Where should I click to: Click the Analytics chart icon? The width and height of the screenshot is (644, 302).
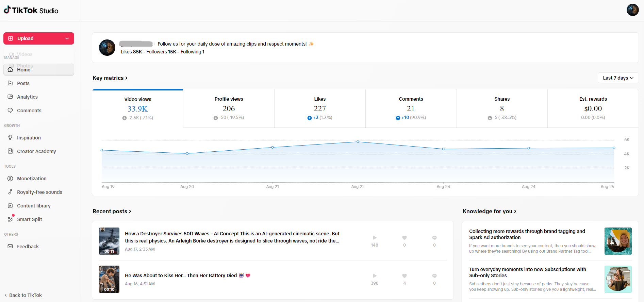click(x=10, y=97)
